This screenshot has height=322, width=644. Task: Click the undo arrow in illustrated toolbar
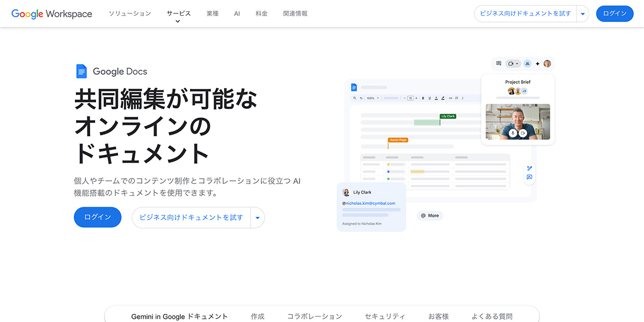point(361,98)
